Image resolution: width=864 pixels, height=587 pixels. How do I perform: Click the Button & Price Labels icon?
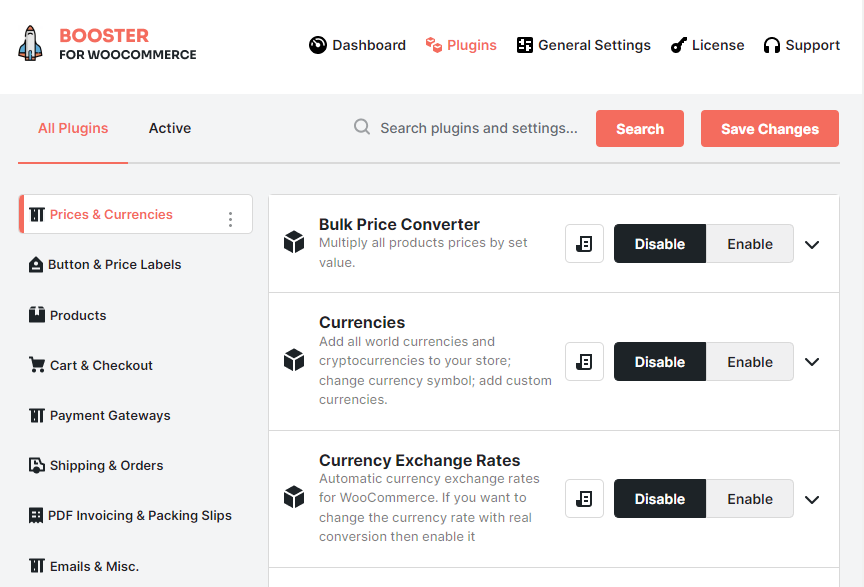pyautogui.click(x=36, y=265)
